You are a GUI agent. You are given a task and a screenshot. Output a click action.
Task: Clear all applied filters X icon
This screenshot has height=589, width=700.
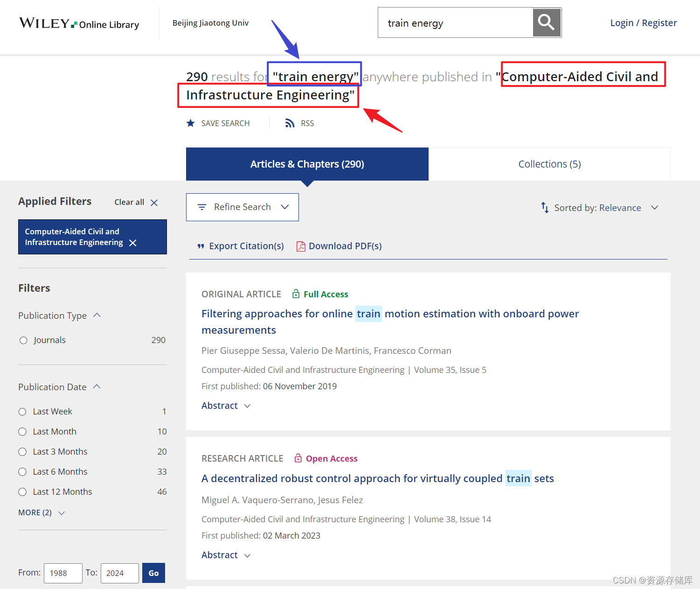(154, 203)
